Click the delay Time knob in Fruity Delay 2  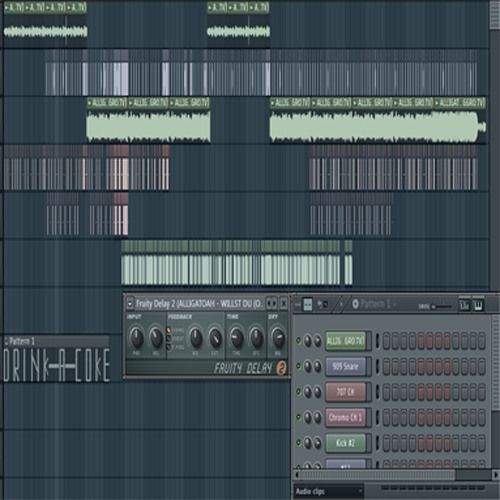236,337
